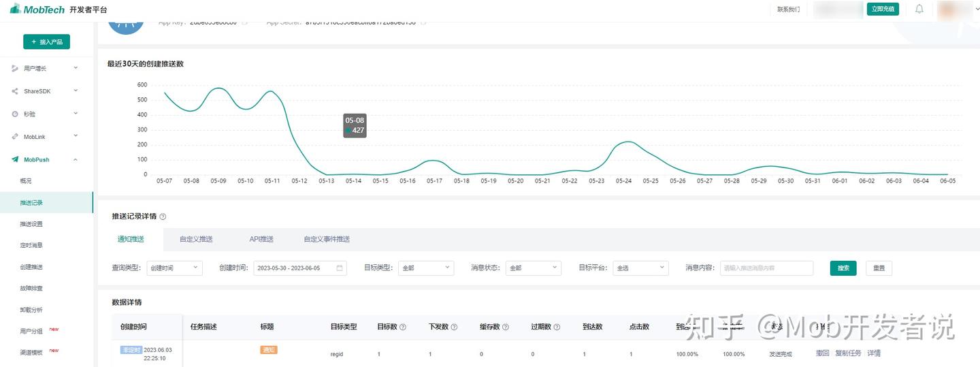Open the 目标类型 dropdown
The width and height of the screenshot is (980, 367).
point(426,268)
